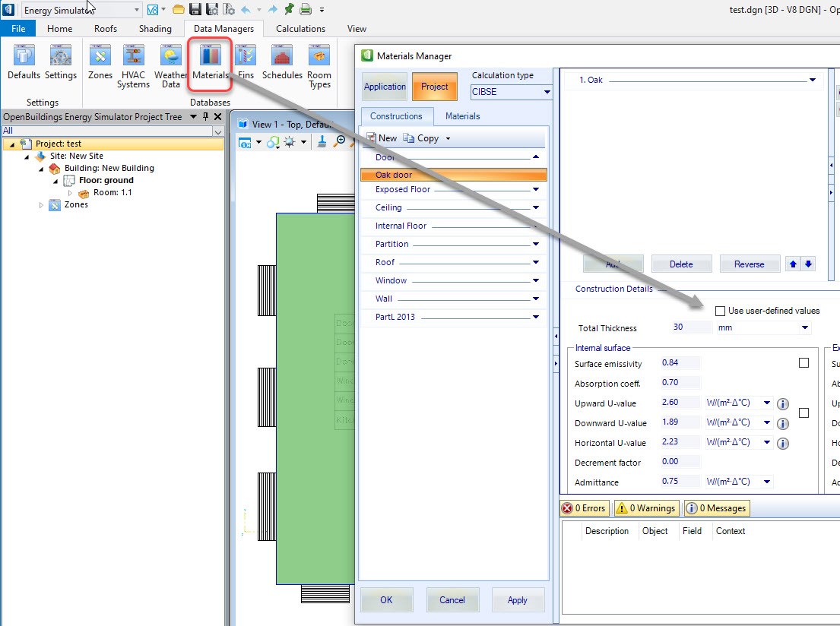Open the File ribbon tab
This screenshot has height=626, width=840.
(x=18, y=28)
